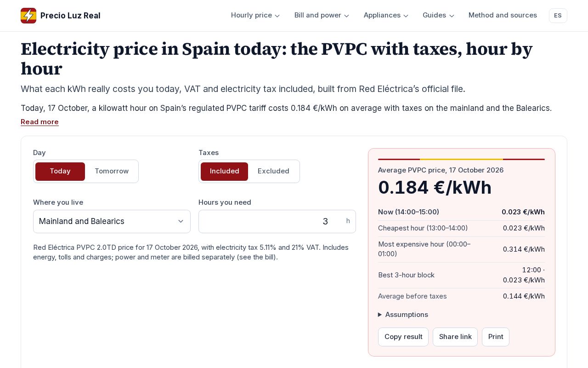Image resolution: width=588 pixels, height=368 pixels.
Task: Click the tricolor bar atop result card
Action: [x=461, y=159]
